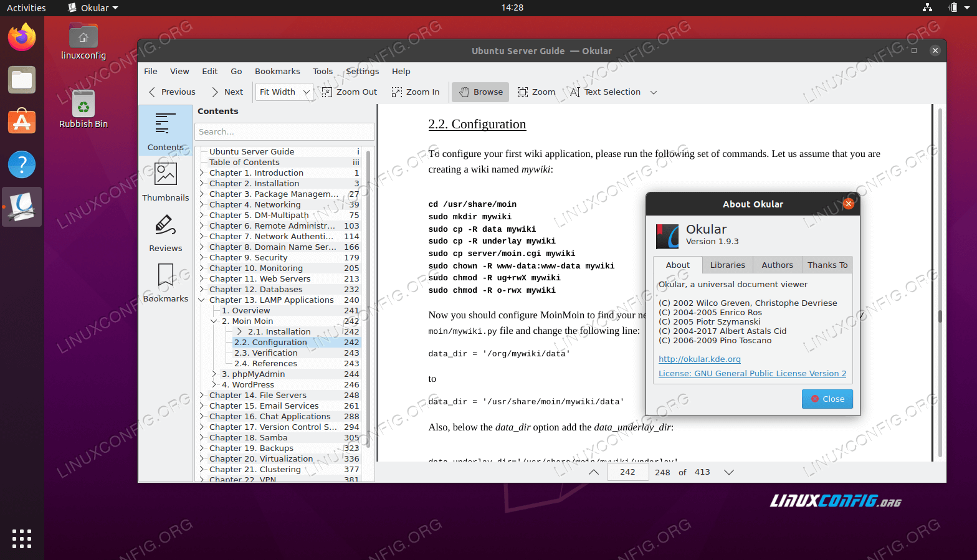Click Zoom Out toolbar button
977x560 pixels.
[350, 92]
